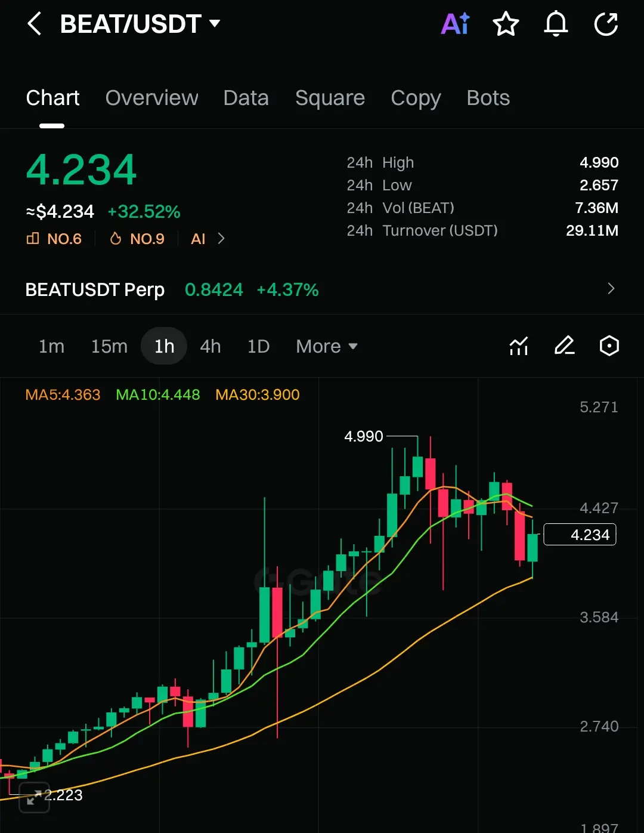Tap the 2.223 low marker on chart

(x=63, y=795)
